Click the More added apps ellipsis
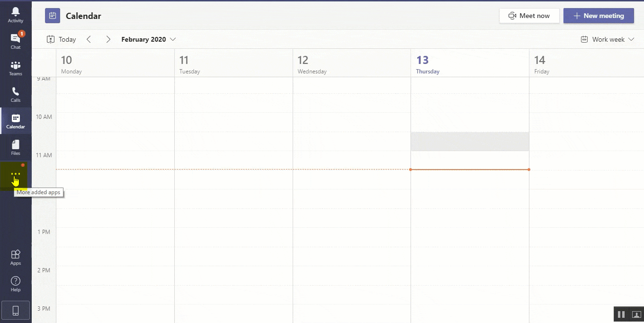The width and height of the screenshot is (644, 323). pyautogui.click(x=16, y=174)
